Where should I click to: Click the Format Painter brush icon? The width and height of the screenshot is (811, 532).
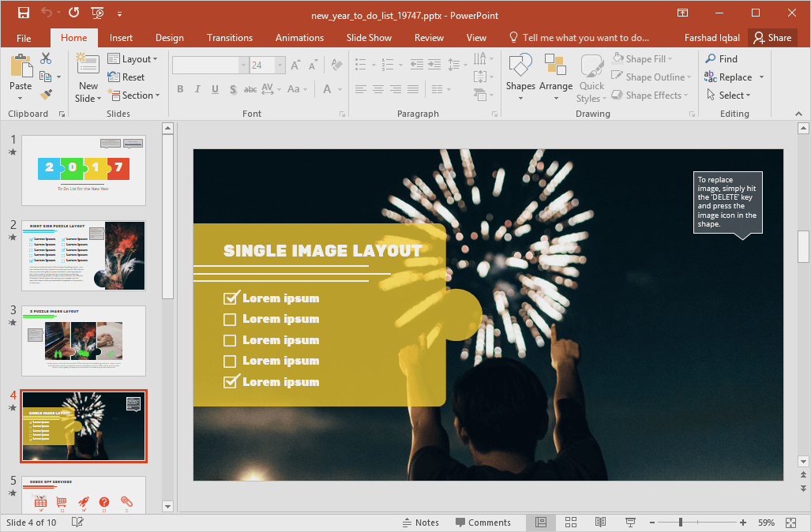coord(46,95)
